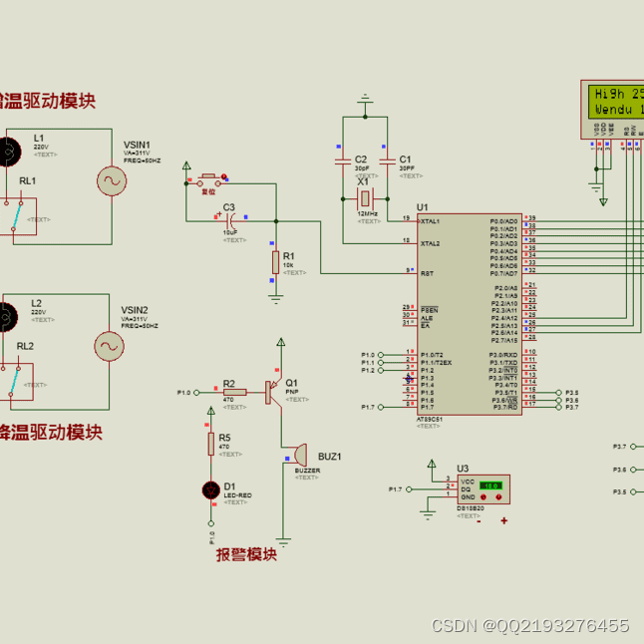Click DS18B20 decrease temperature red button
This screenshot has width=644, height=644.
(483, 497)
